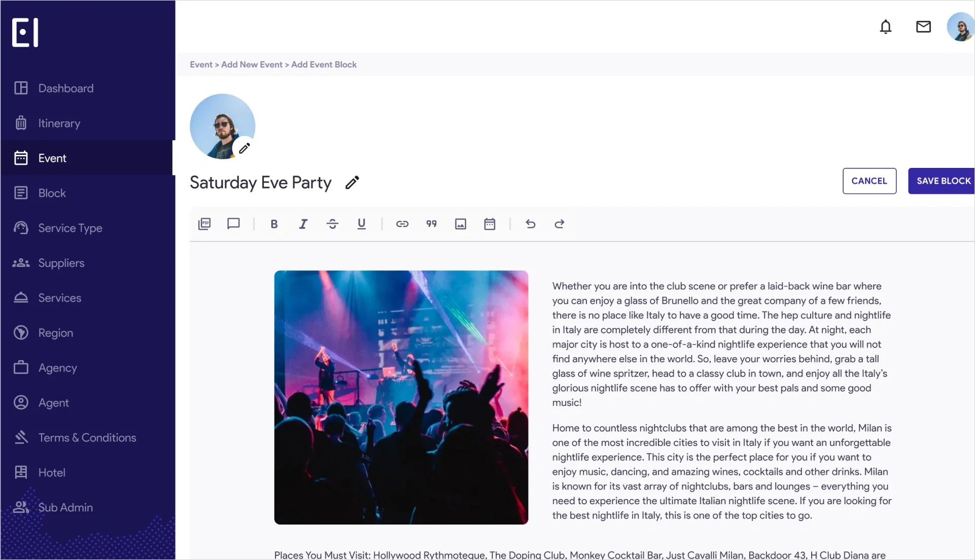
Task: Click the SAVE BLOCK button
Action: (942, 181)
